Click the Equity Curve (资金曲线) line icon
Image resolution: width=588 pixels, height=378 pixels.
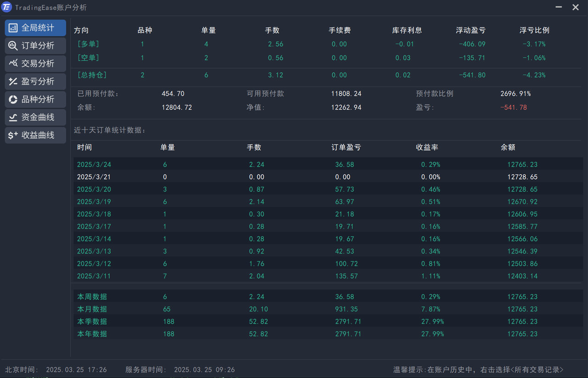[13, 117]
